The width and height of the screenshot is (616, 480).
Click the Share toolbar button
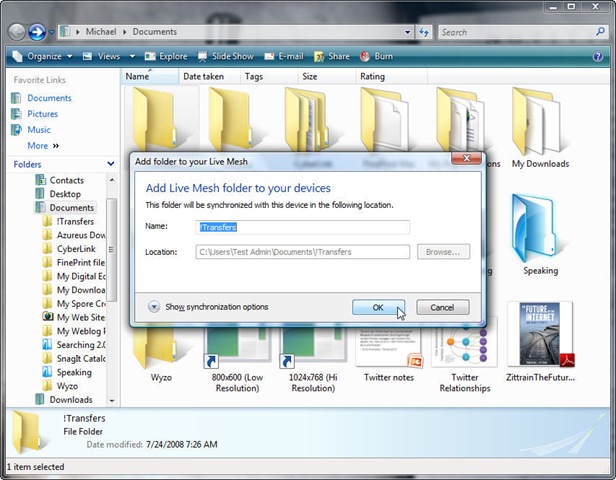pos(332,57)
